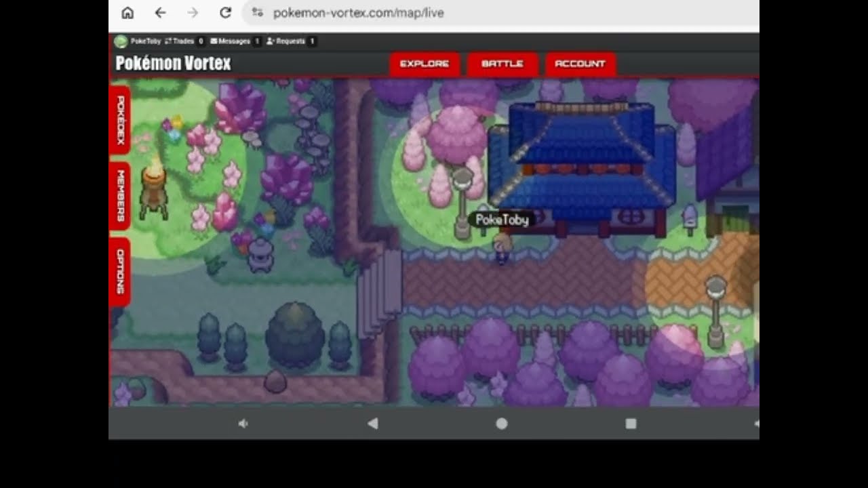Open the Battle menu

[502, 64]
